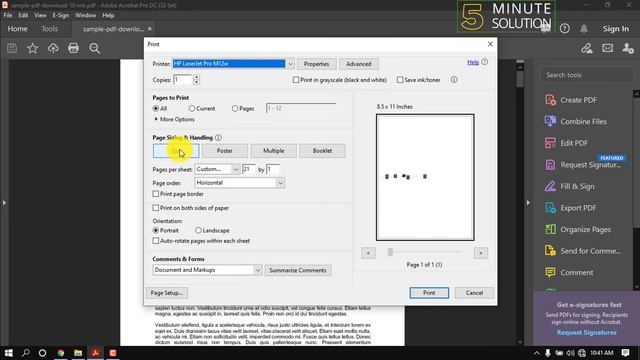640x360 pixels.
Task: Open the Printer dropdown list
Action: (x=290, y=64)
